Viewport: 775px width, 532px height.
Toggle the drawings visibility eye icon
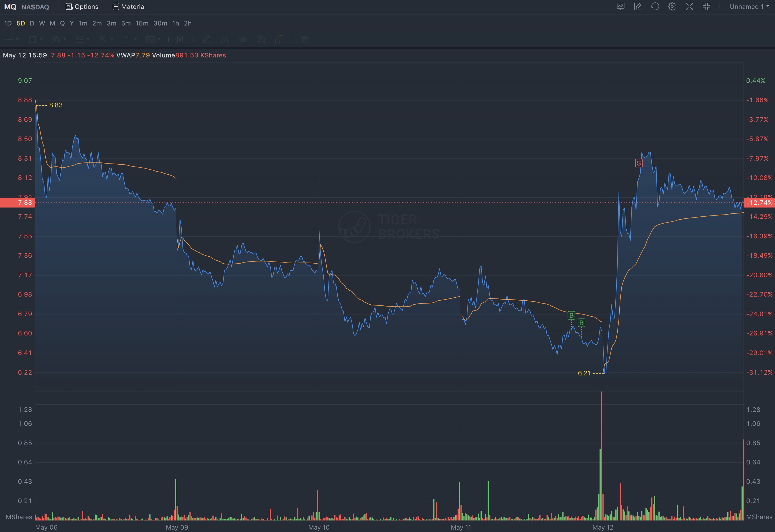(243, 40)
